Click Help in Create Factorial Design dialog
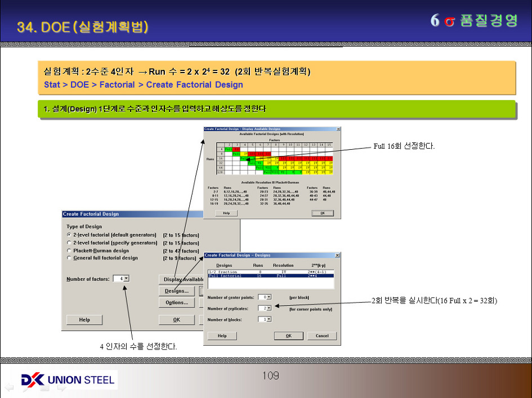The image size is (532, 398). click(x=84, y=320)
